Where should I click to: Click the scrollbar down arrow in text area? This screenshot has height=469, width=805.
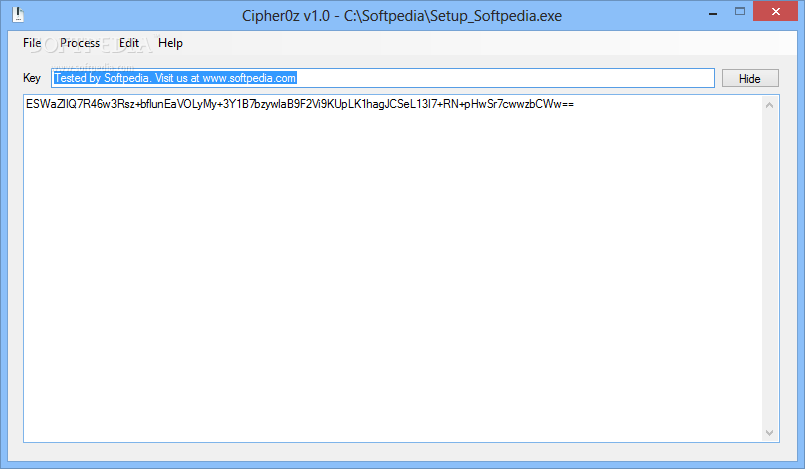pyautogui.click(x=769, y=433)
